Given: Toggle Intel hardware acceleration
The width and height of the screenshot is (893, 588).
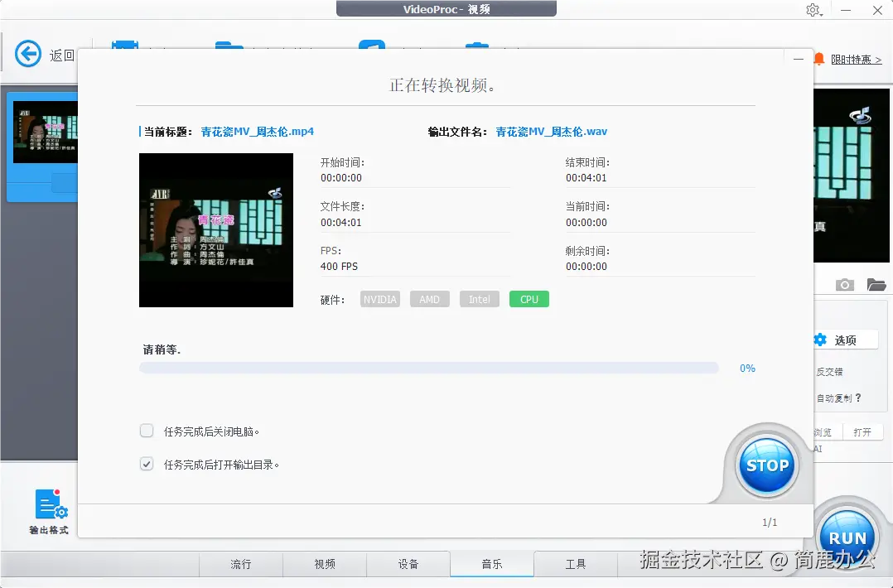Looking at the screenshot, I should 479,299.
